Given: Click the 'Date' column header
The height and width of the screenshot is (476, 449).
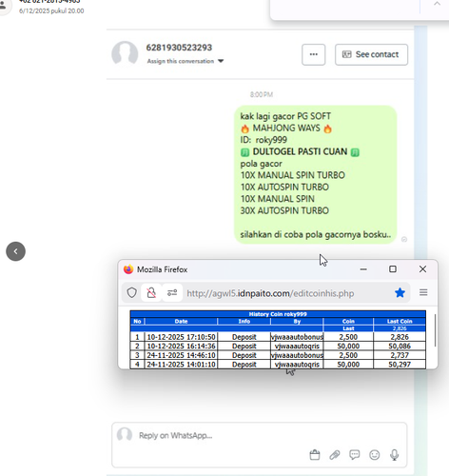Looking at the screenshot, I should pos(181,322).
